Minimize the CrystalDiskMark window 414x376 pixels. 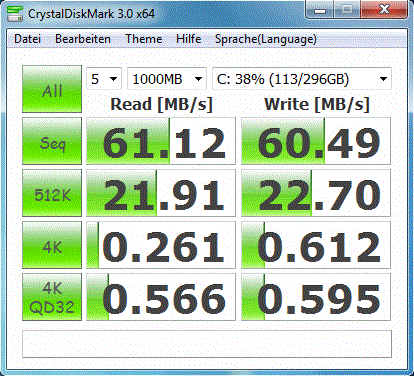[320, 10]
